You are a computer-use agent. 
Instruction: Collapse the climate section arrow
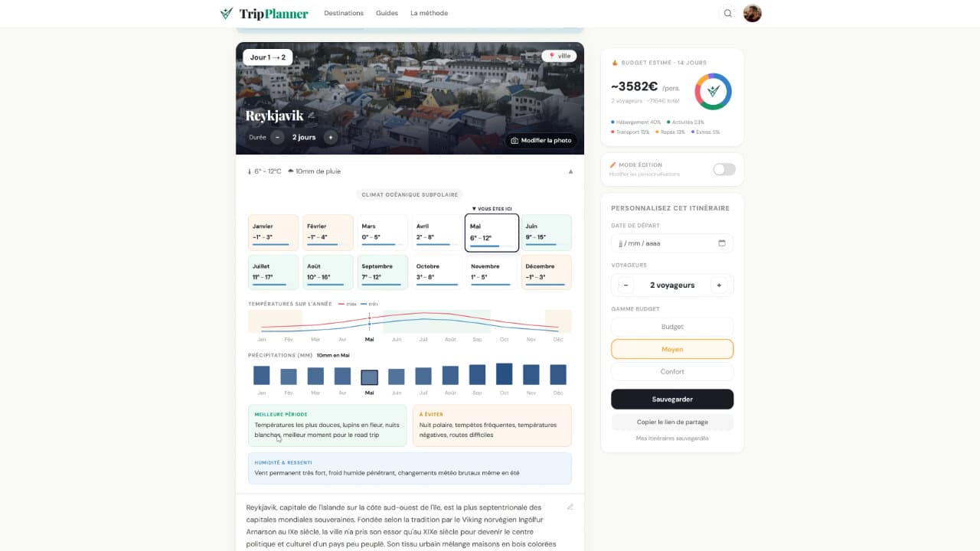tap(570, 171)
